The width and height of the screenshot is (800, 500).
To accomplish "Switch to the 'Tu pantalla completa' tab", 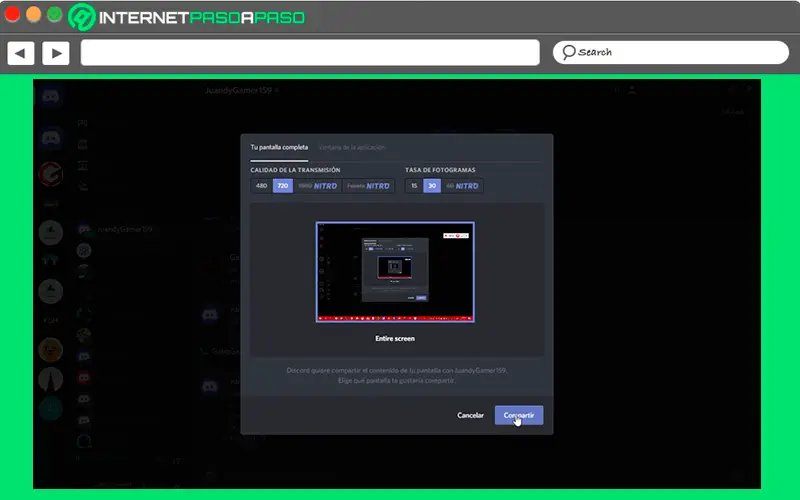I will coord(279,147).
